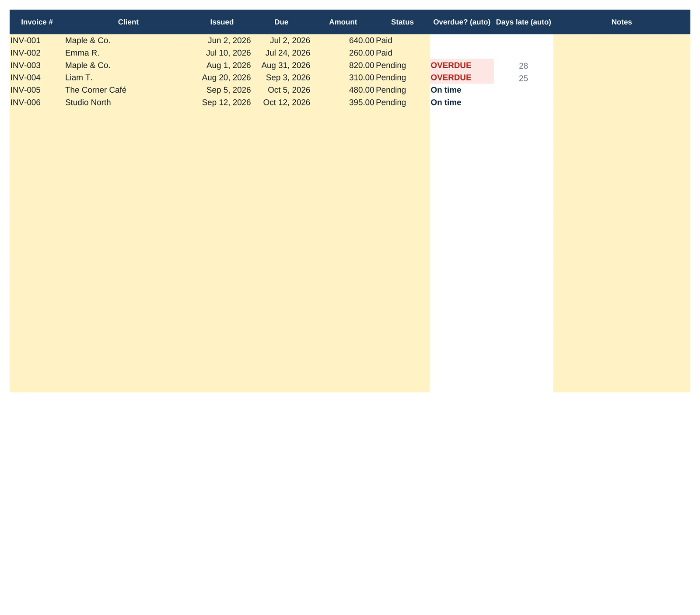Select cell INV-006

pos(37,102)
